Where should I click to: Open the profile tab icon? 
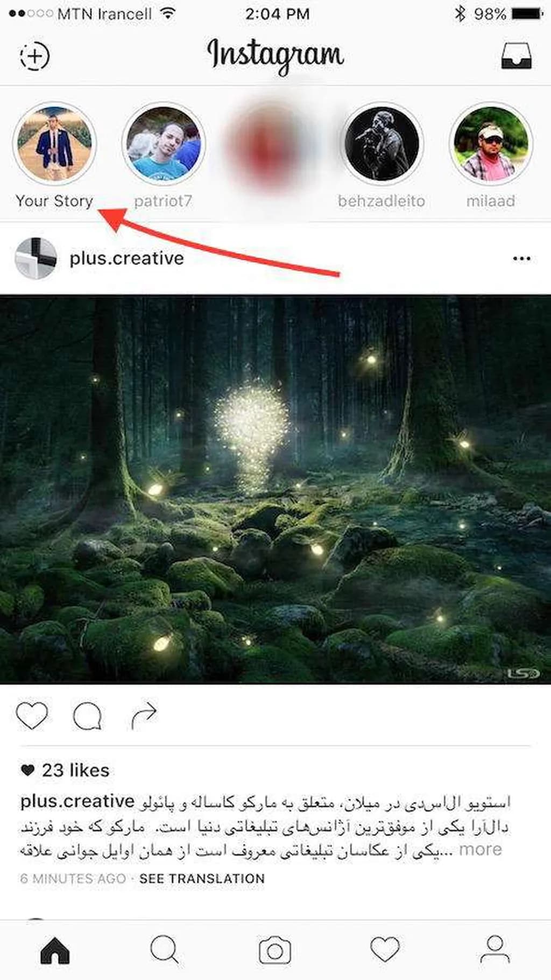(x=495, y=950)
